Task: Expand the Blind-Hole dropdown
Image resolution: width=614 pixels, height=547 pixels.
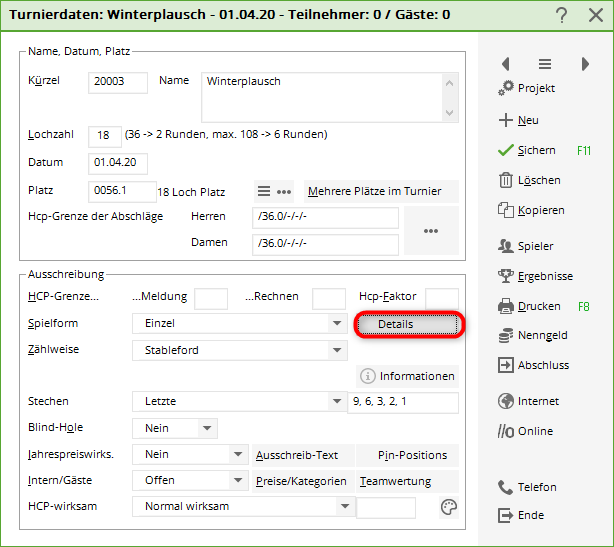Action: point(206,428)
